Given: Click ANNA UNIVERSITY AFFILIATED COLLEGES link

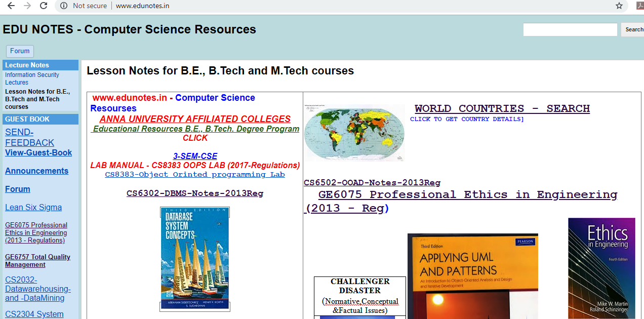Looking at the screenshot, I should pyautogui.click(x=195, y=119).
